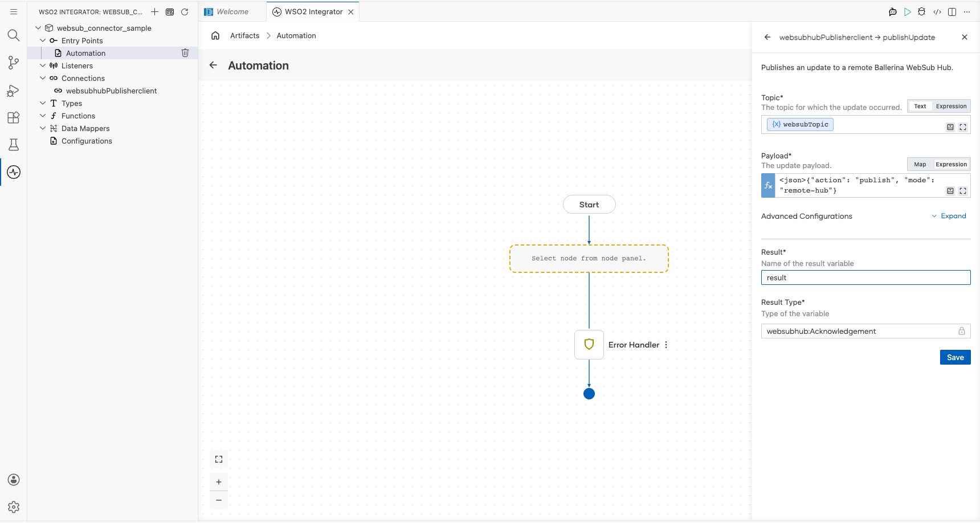Zoom out the diagram
The height and width of the screenshot is (523, 980).
219,500
